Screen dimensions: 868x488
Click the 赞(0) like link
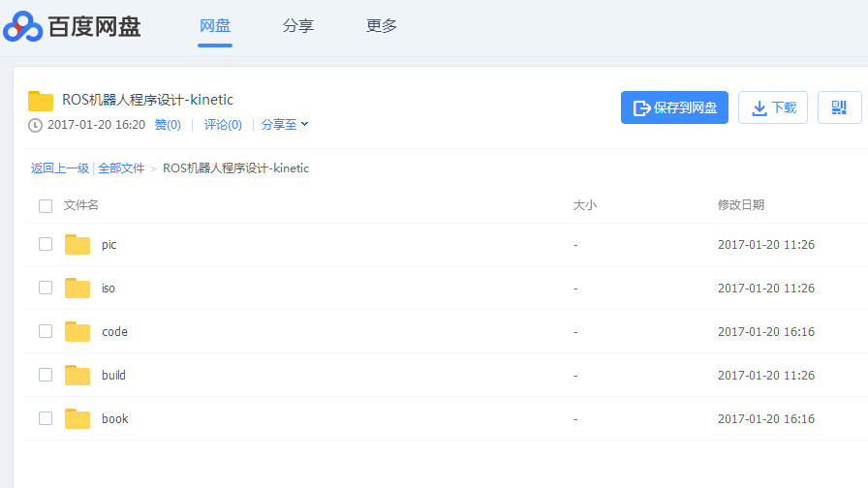[x=168, y=125]
